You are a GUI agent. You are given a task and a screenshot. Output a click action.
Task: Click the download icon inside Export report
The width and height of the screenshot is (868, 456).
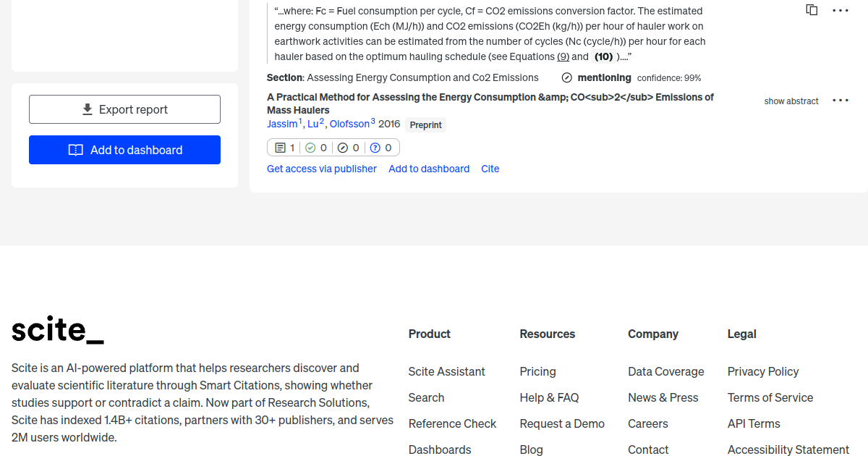pos(88,109)
